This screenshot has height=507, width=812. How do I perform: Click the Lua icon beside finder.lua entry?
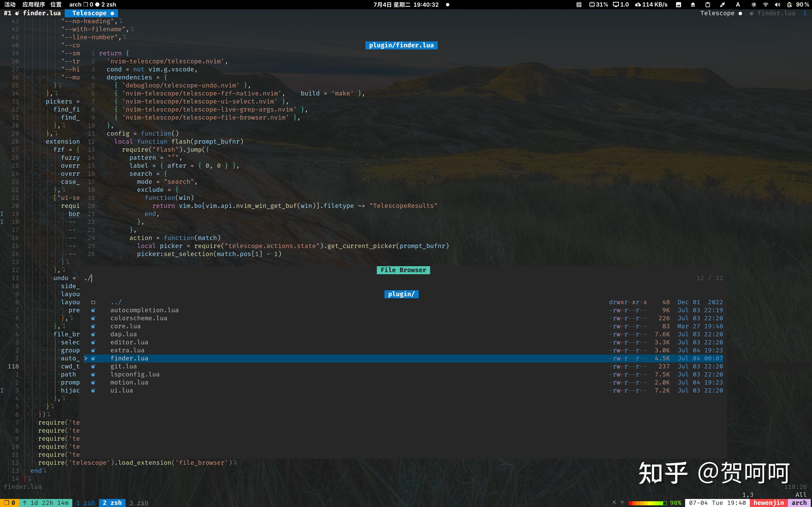93,358
